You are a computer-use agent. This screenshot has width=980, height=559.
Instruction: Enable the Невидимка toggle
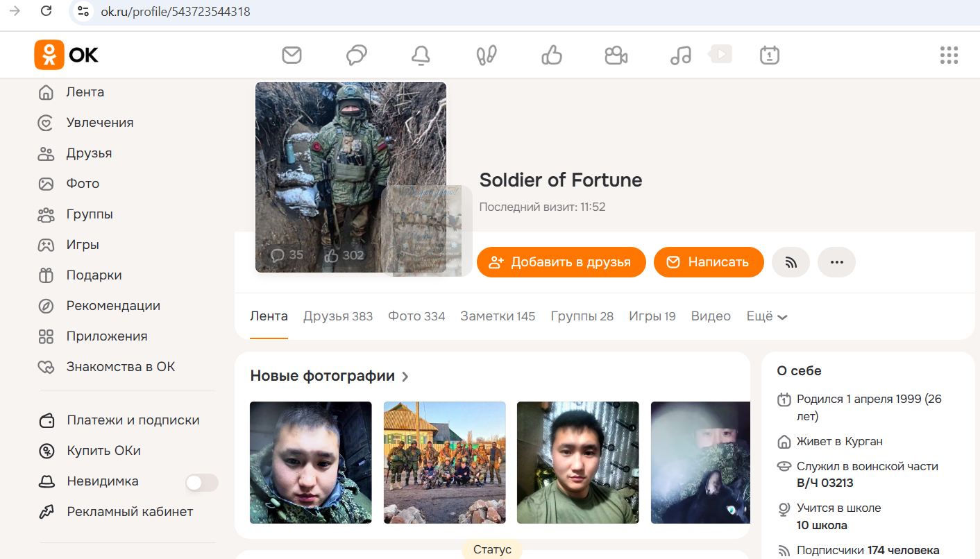(201, 481)
